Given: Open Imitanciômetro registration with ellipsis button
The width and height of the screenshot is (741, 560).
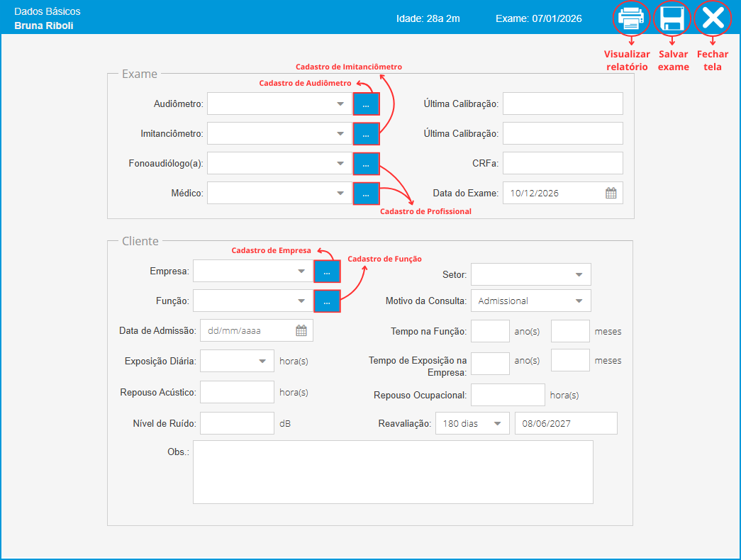Looking at the screenshot, I should pos(366,133).
